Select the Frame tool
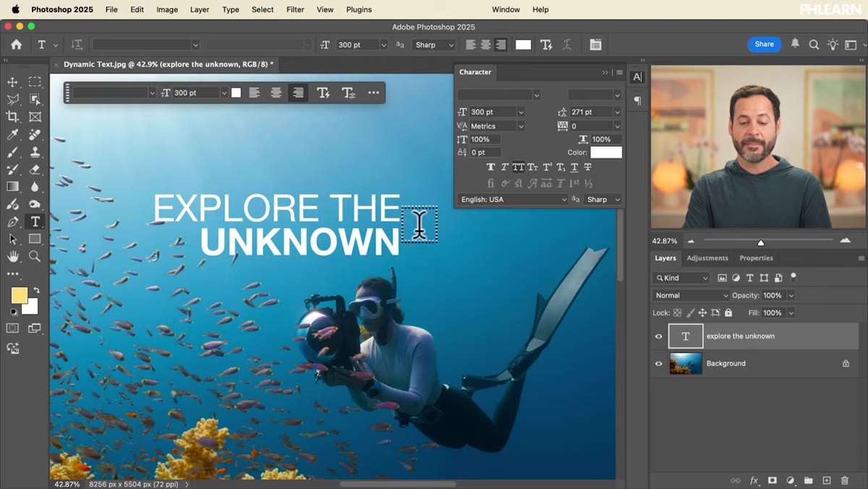The image size is (868, 489). pyautogui.click(x=35, y=116)
